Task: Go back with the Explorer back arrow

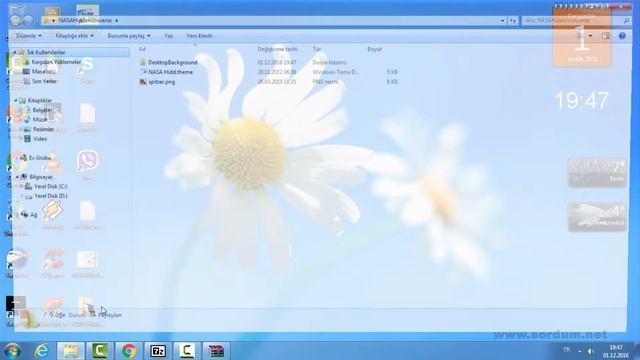Action: point(16,20)
